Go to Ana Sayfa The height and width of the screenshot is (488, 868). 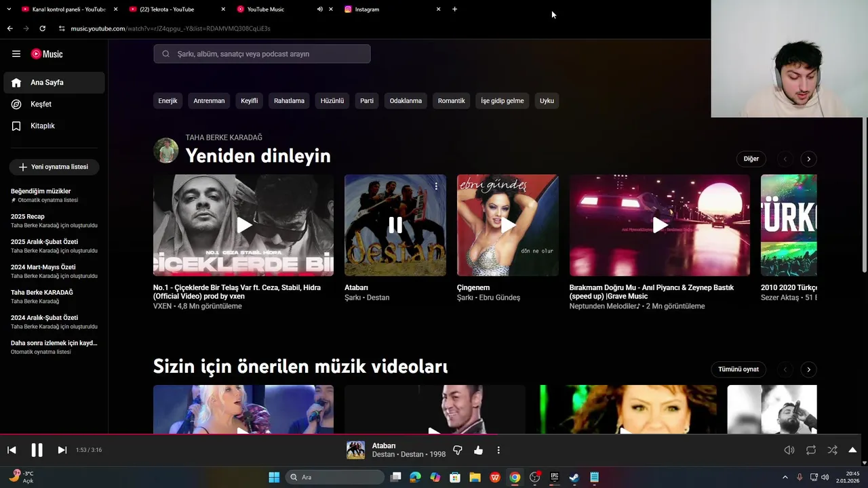54,82
